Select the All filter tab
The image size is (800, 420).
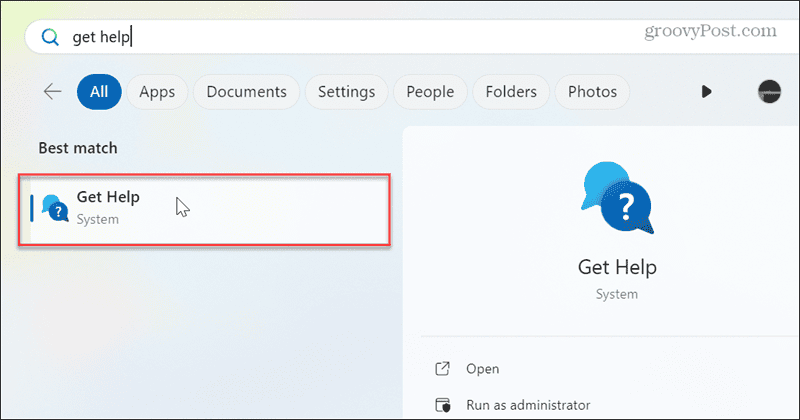(x=99, y=92)
